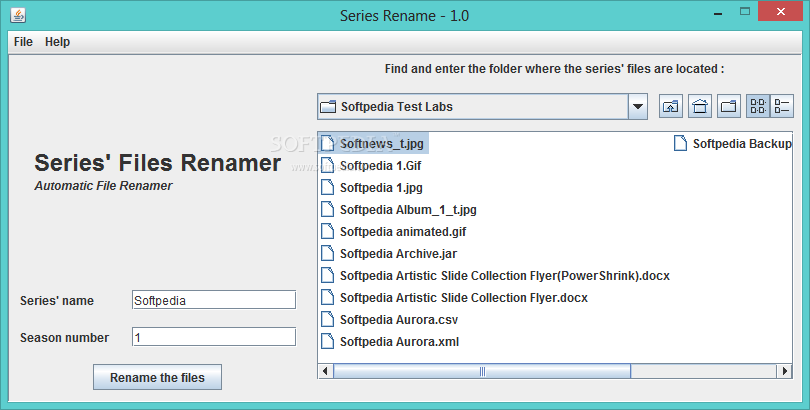This screenshot has width=810, height=410.
Task: Click the file icon beside Softpedia Backup
Action: tap(680, 144)
